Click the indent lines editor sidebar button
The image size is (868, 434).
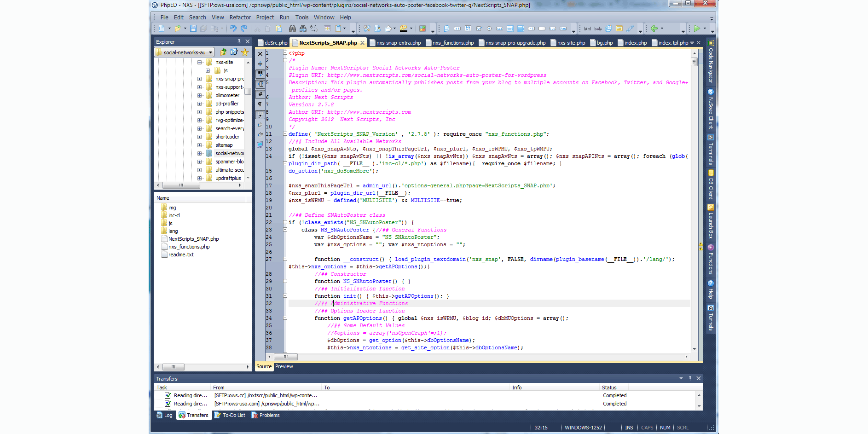[260, 125]
